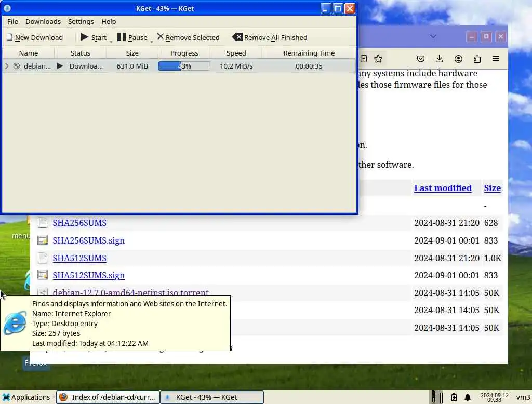Screen dimensions: 532x404
Task: Open the SHA512SUMS.sign link
Action: (x=88, y=275)
